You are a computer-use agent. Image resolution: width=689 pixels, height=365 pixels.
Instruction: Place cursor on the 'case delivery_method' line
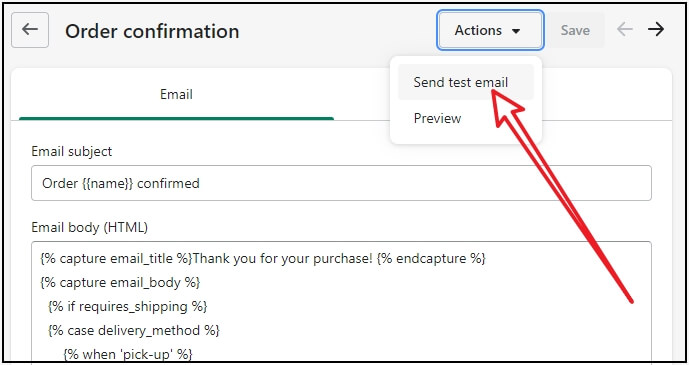pyautogui.click(x=134, y=330)
